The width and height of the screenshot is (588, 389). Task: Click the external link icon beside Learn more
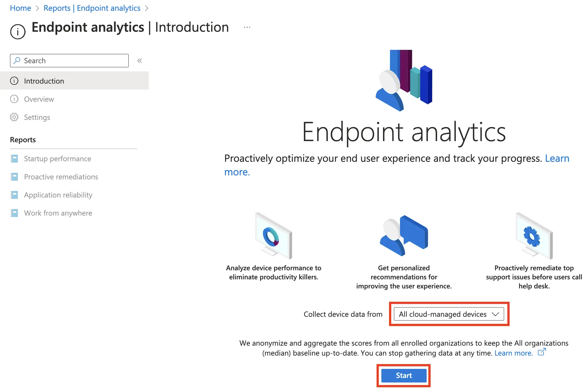point(541,352)
